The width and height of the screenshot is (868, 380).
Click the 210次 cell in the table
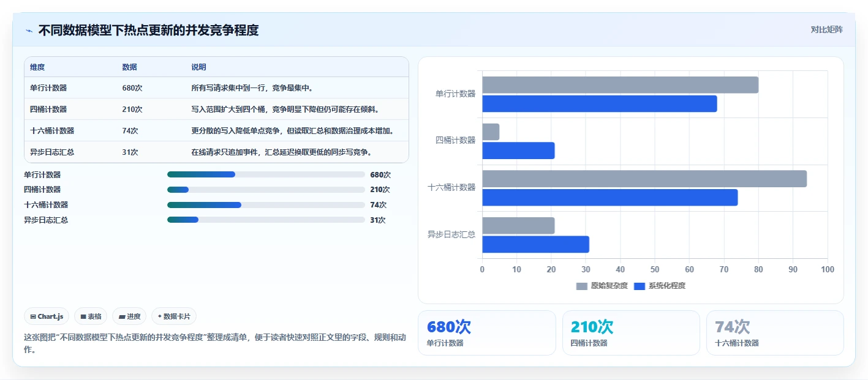[x=132, y=110]
